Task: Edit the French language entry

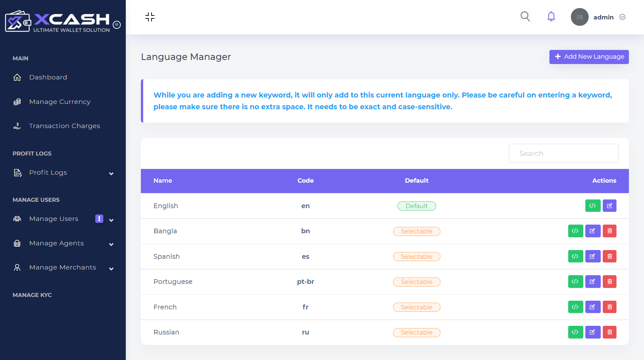Action: [x=593, y=307]
